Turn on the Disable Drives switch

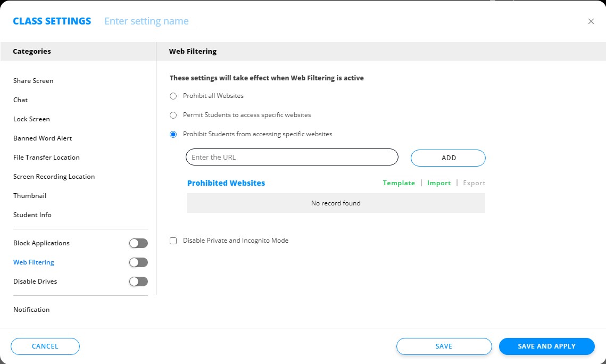point(138,282)
